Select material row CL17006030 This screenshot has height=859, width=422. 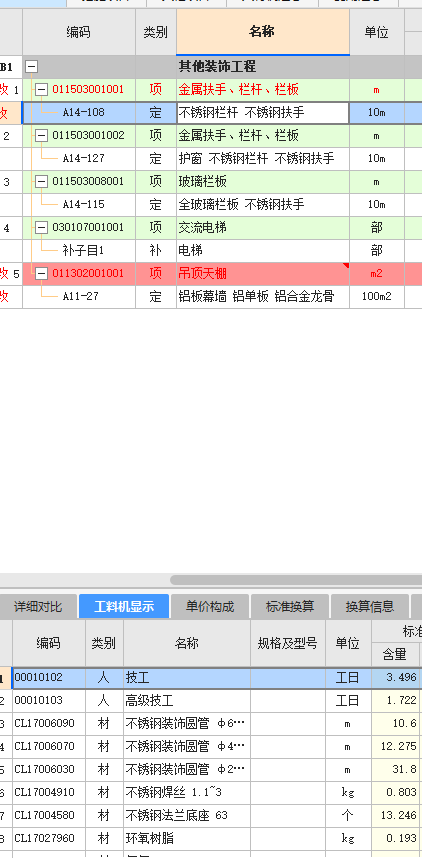tap(211, 770)
